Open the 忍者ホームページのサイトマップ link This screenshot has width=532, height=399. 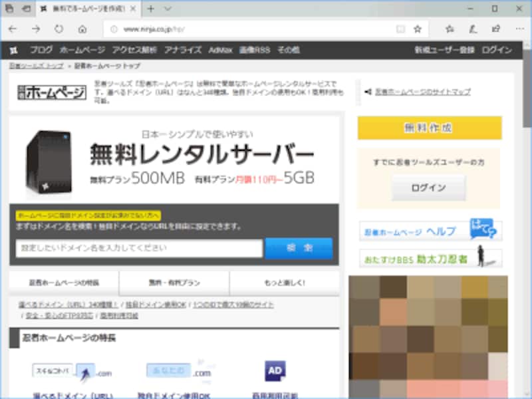423,92
